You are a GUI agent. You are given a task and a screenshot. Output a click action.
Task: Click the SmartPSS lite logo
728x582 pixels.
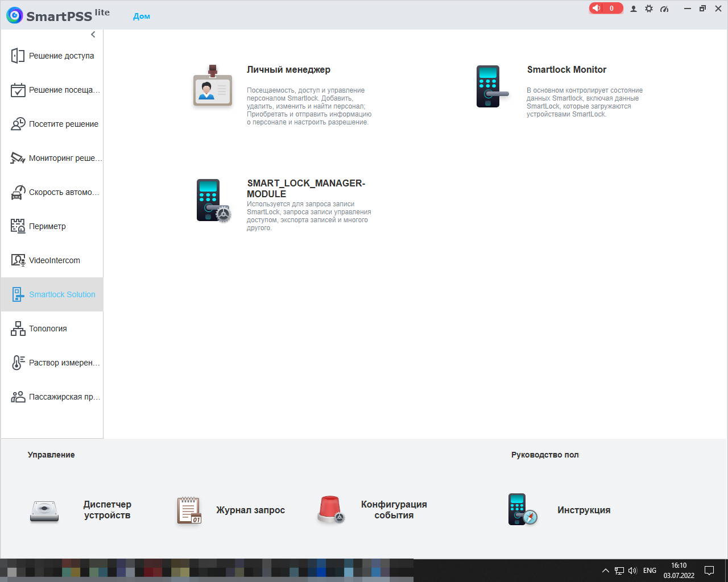(x=58, y=15)
